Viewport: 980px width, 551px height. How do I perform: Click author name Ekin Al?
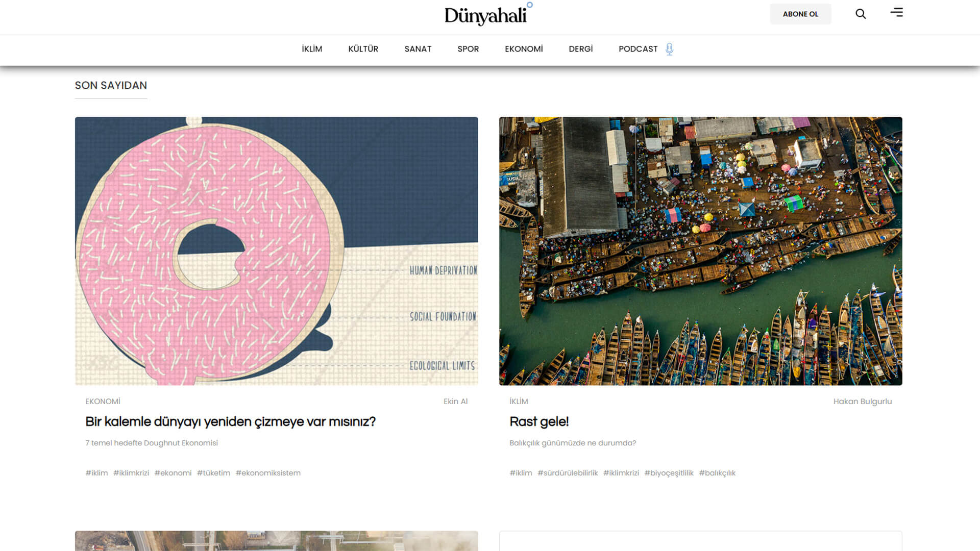(455, 402)
